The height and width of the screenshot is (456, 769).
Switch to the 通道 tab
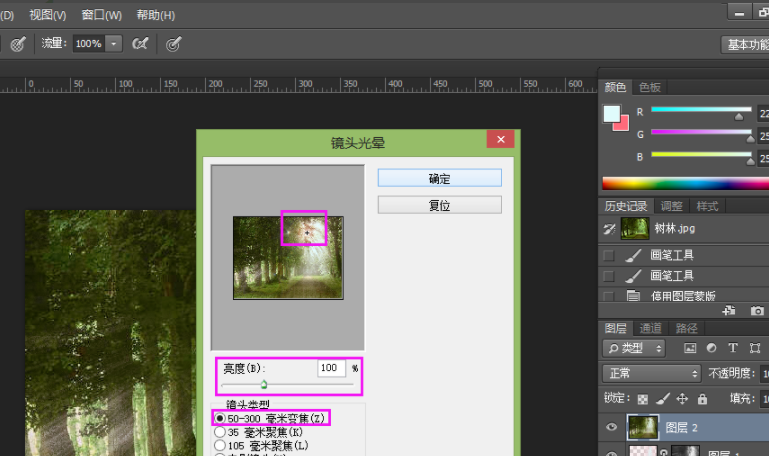651,328
